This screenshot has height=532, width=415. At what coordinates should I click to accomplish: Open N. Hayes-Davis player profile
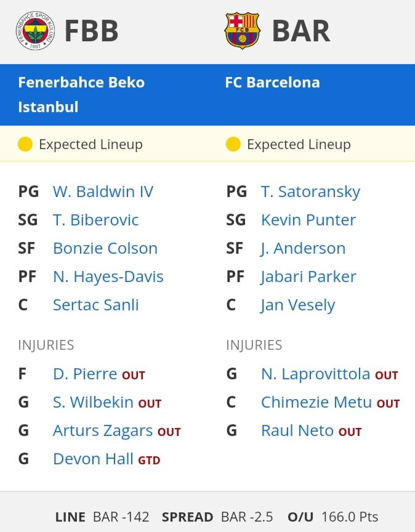(108, 277)
